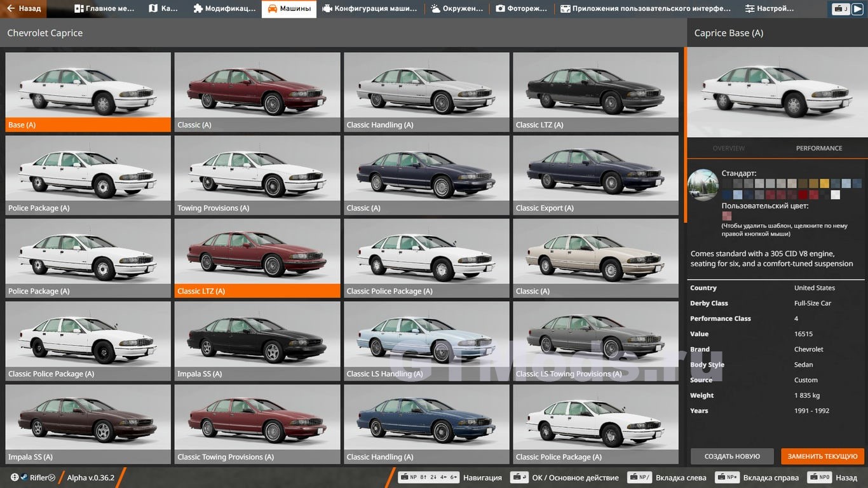The width and height of the screenshot is (868, 488).
Task: Choose the Classic Handling (A) silver car
Action: pyautogui.click(x=426, y=91)
